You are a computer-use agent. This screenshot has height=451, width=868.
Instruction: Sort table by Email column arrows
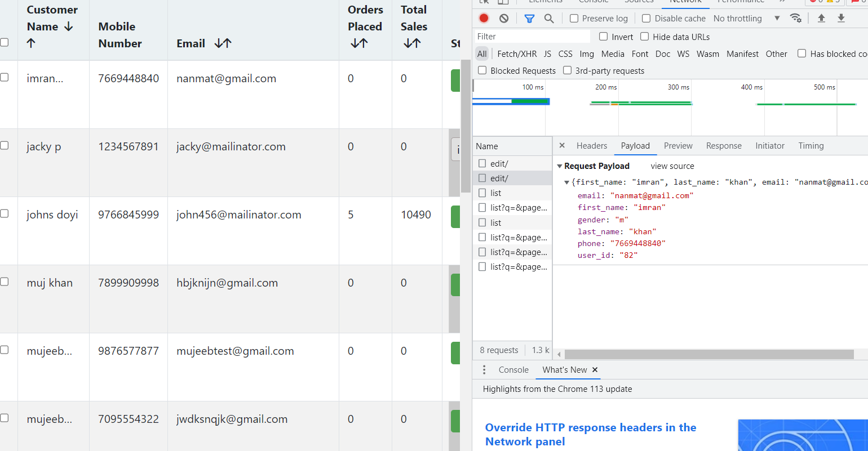pos(223,43)
